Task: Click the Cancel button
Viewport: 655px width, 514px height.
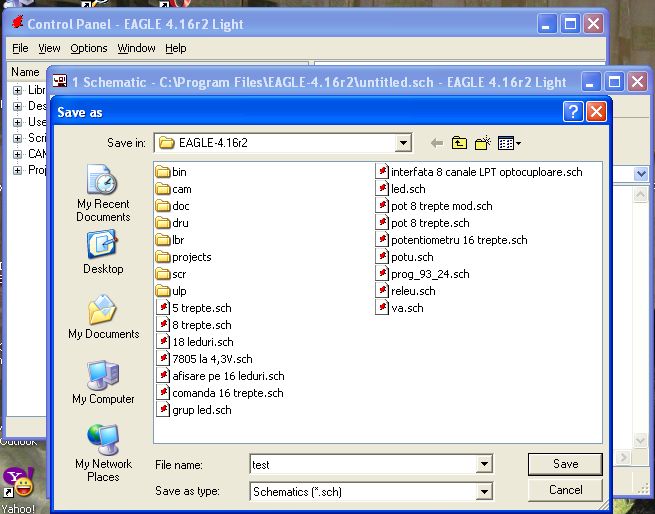Action: click(565, 490)
